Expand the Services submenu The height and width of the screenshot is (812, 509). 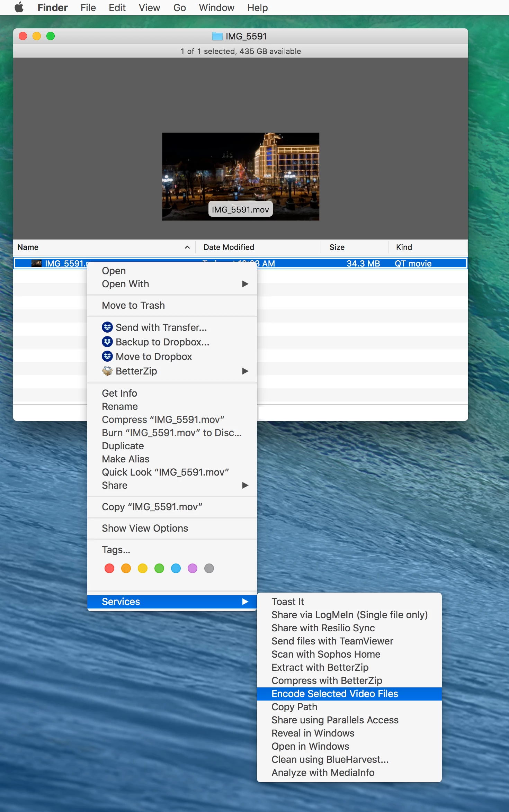coord(172,602)
